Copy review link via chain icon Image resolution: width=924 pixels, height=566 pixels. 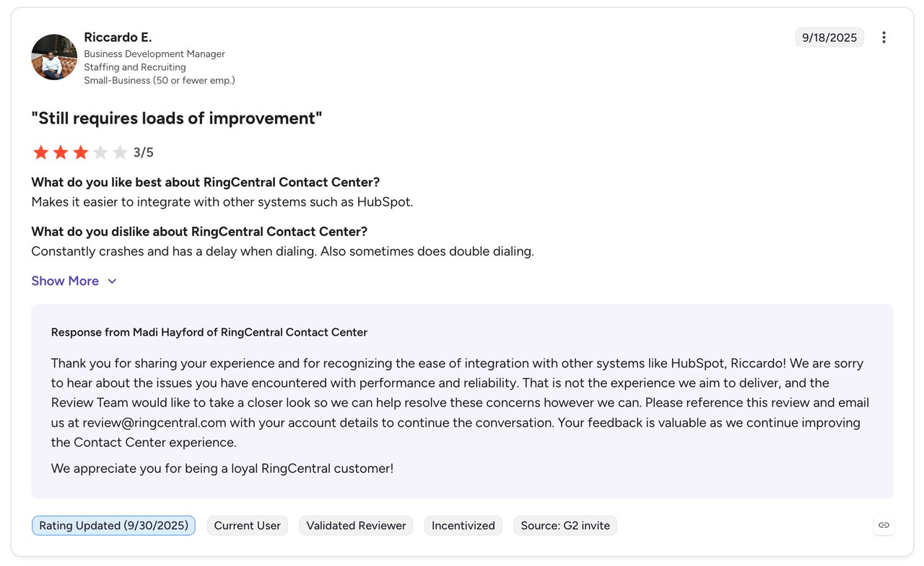[884, 526]
